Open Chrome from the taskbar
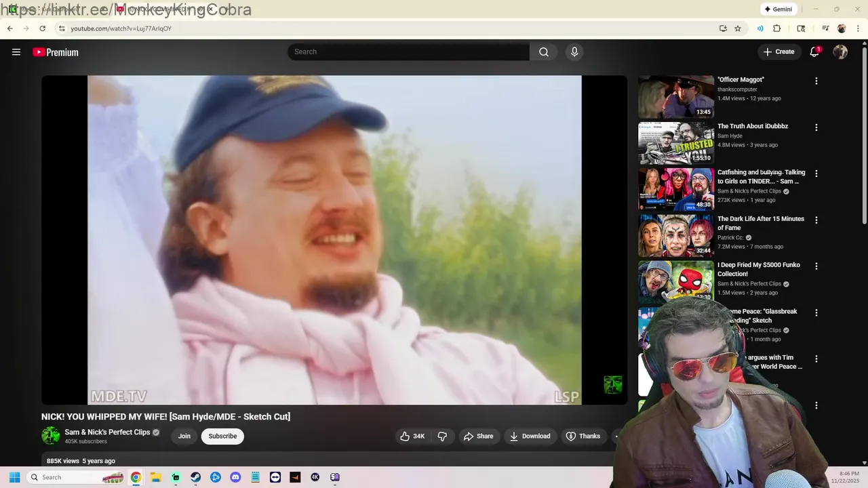This screenshot has height=488, width=868. [x=136, y=477]
